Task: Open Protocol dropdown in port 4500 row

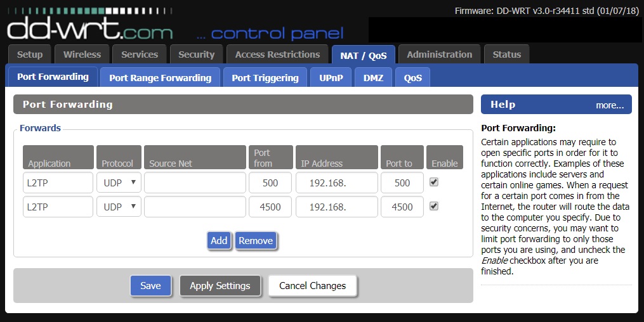Action: point(119,207)
